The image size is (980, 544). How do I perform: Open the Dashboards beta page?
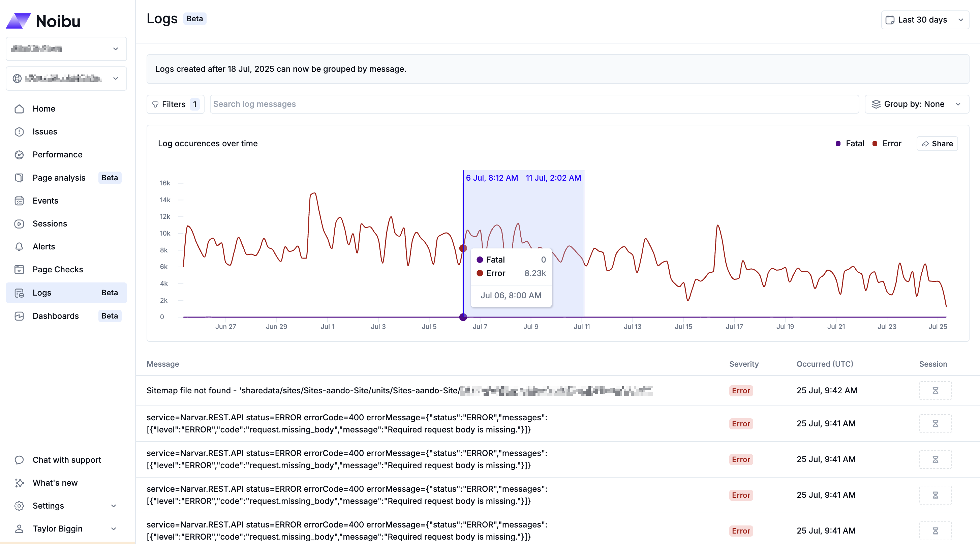point(55,316)
